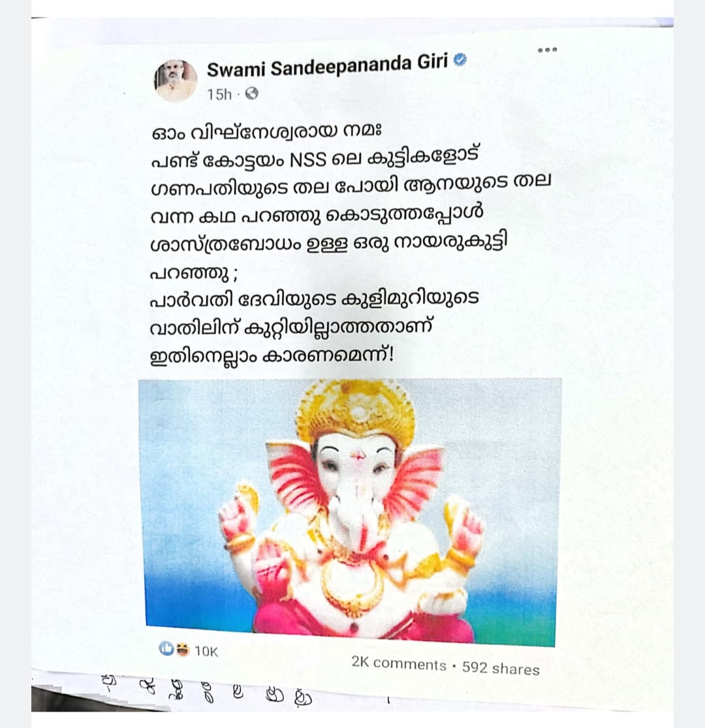Click the globe public audience icon

251,94
